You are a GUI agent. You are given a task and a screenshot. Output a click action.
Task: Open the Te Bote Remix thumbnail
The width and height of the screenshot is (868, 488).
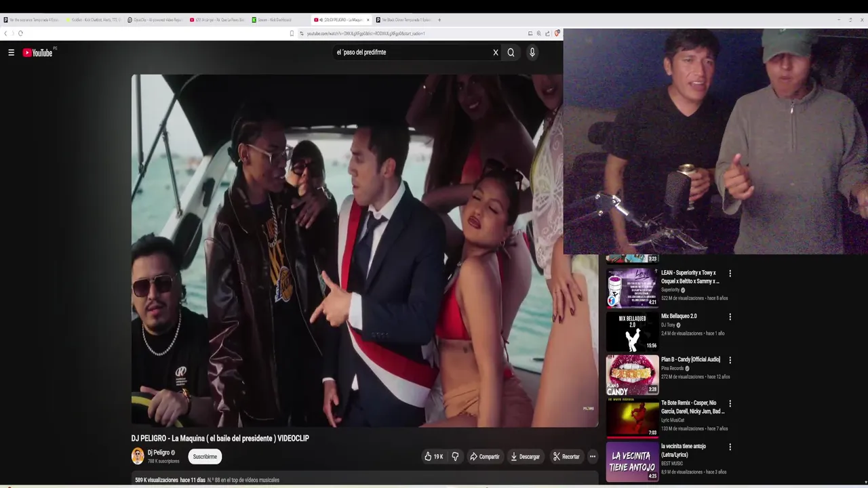click(632, 418)
